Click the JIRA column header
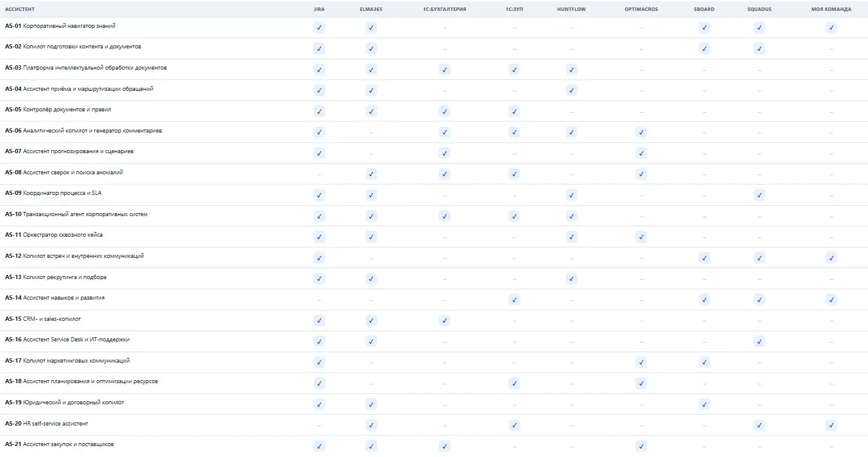This screenshot has width=868, height=457. pyautogui.click(x=319, y=10)
